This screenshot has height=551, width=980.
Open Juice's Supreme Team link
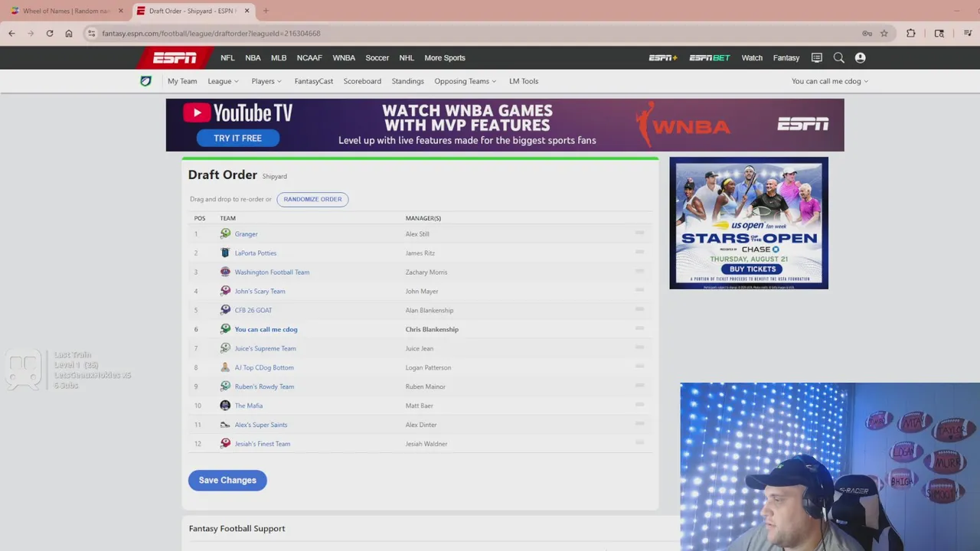(265, 348)
